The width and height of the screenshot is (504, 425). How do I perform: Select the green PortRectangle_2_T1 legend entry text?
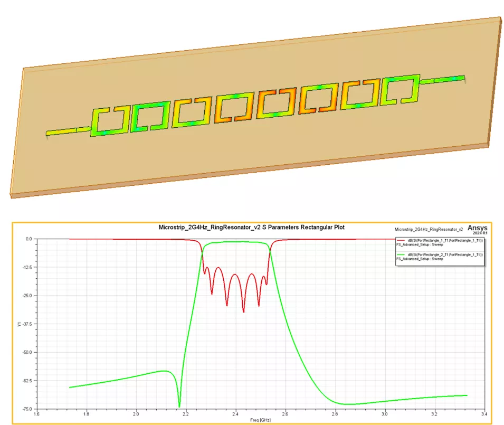pos(446,254)
